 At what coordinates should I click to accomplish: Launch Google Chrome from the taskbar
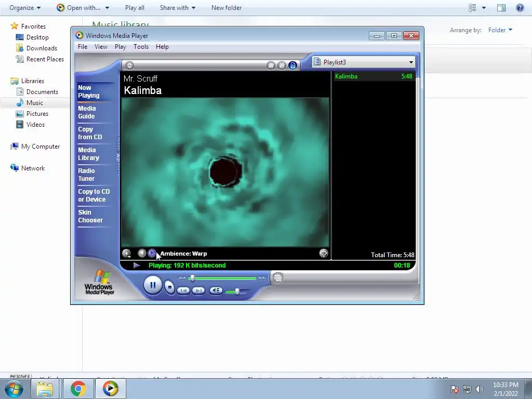click(x=78, y=389)
